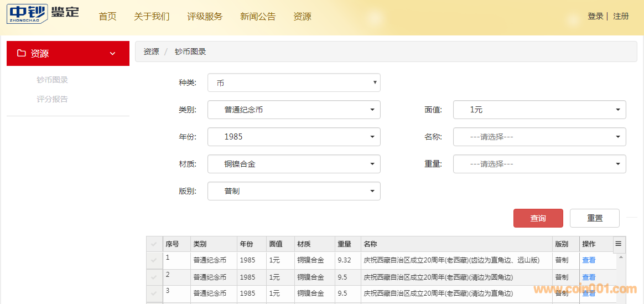This screenshot has width=644, height=304.
Task: Check the row 1 checkbox
Action: [x=154, y=260]
